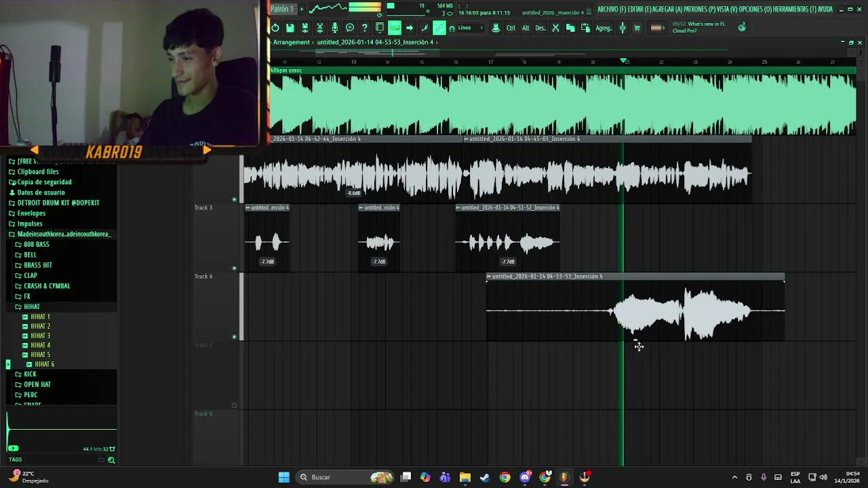
Task: Expand the 808 BASS folder
Action: (37, 244)
